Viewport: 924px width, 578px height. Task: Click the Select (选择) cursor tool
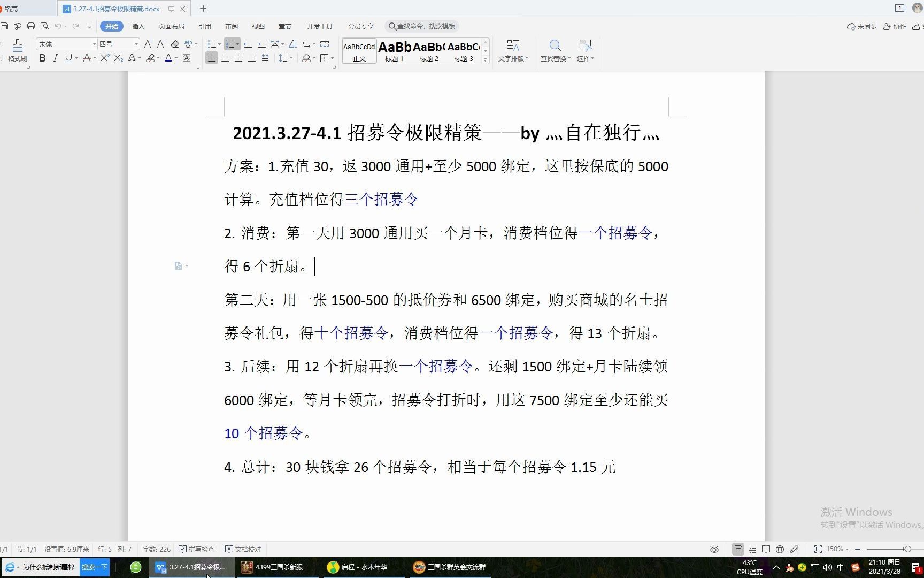(x=585, y=51)
